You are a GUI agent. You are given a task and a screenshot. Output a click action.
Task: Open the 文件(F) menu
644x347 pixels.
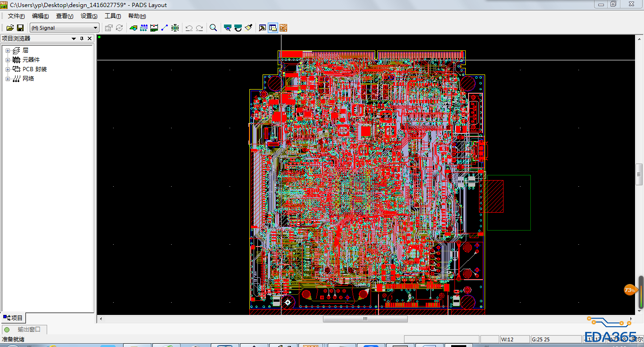(16, 16)
